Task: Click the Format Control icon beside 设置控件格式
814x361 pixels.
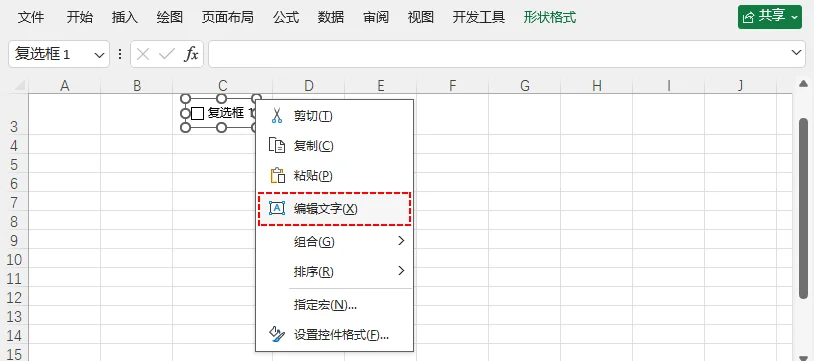Action: [x=277, y=335]
